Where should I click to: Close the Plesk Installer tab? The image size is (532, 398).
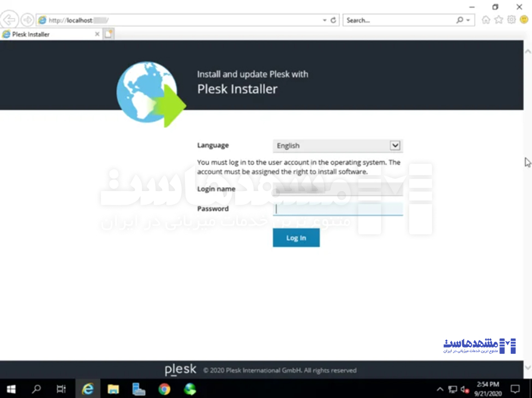(97, 34)
